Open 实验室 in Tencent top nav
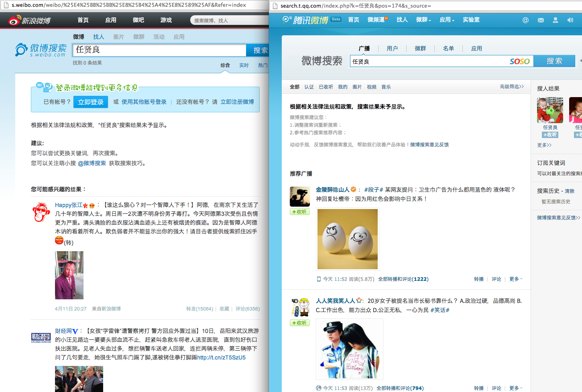The width and height of the screenshot is (582, 392). (x=471, y=20)
